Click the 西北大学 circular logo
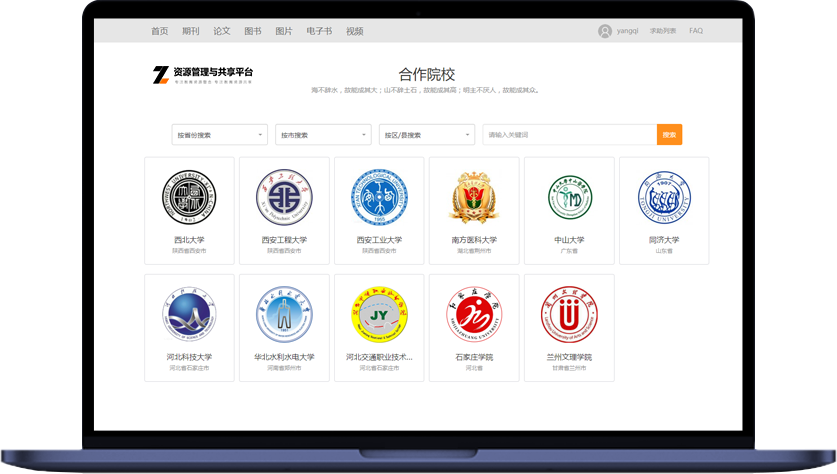Viewport: 837px width, 474px height. pos(189,197)
